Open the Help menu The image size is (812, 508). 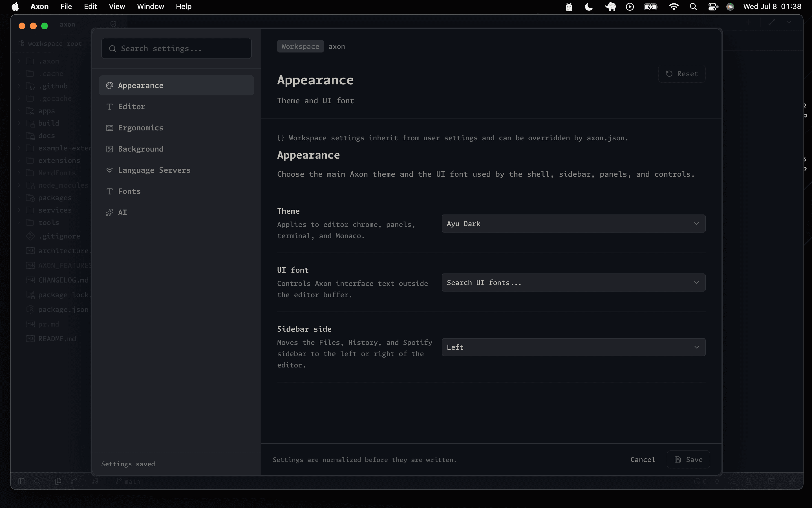coord(184,7)
